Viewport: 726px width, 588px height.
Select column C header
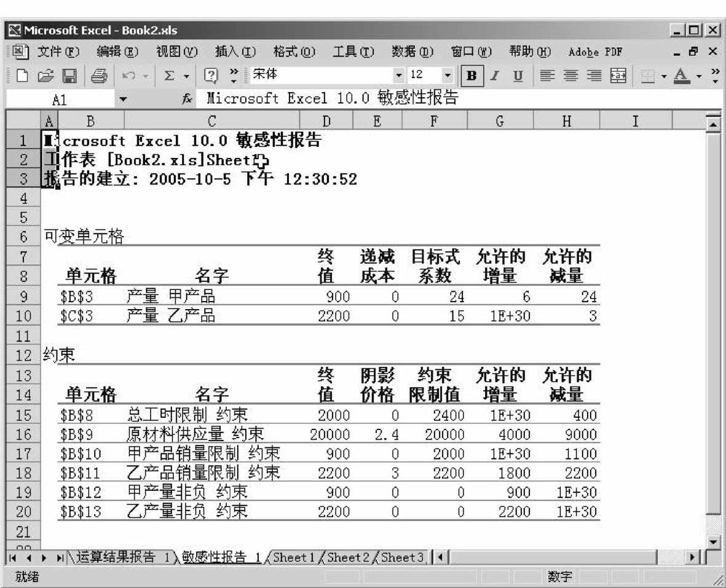pos(211,121)
